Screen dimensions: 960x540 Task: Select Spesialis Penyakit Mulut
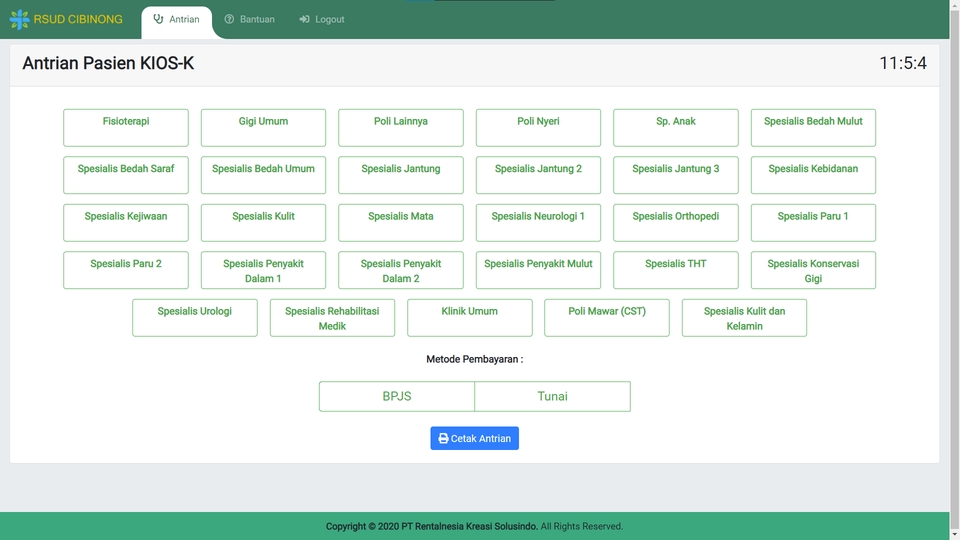(538, 270)
